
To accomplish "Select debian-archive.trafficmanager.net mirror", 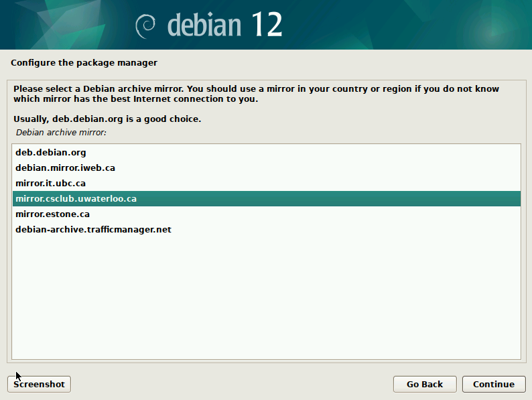I will tap(267, 229).
